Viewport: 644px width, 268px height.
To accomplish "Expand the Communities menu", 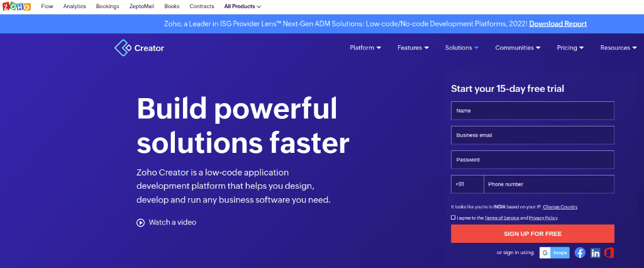I will click(x=518, y=48).
